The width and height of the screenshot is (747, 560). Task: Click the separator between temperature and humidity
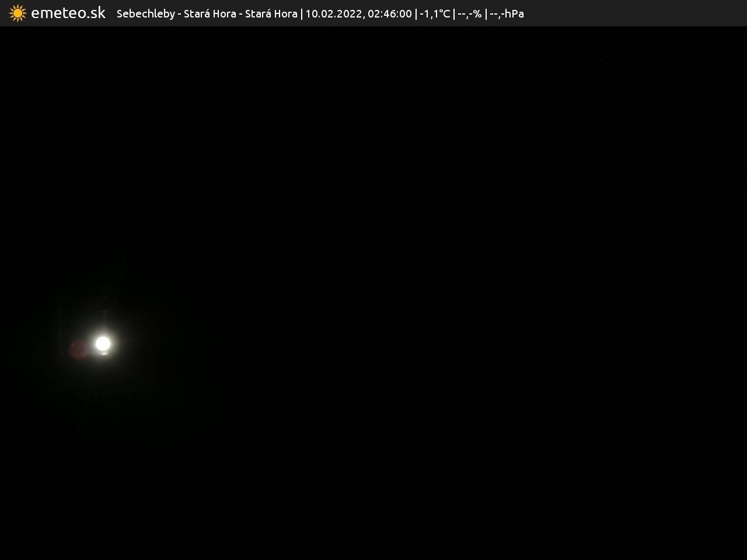tap(454, 13)
